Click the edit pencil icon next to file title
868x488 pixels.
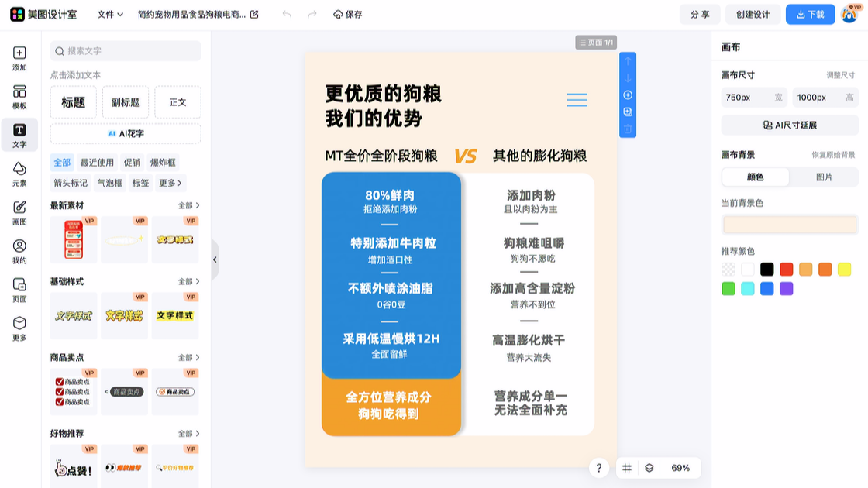click(x=254, y=15)
